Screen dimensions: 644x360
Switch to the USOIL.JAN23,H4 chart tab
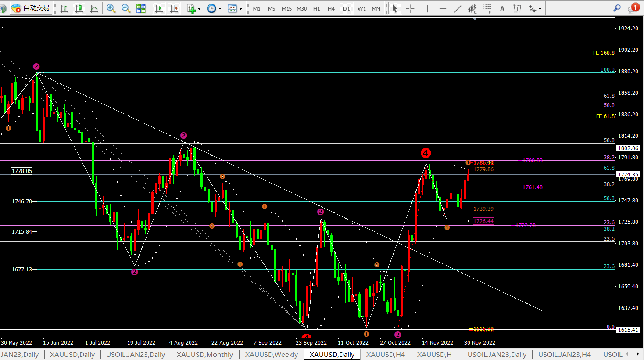565,354
